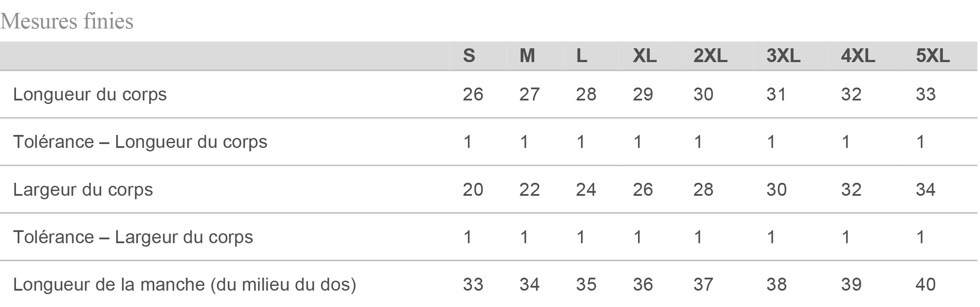Select the 2XL column header

coord(711,56)
